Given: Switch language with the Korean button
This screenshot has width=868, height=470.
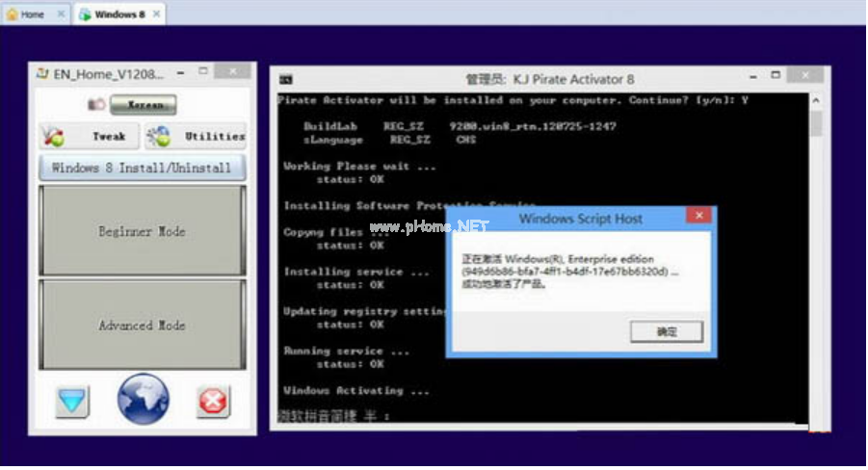Looking at the screenshot, I should click(x=144, y=104).
